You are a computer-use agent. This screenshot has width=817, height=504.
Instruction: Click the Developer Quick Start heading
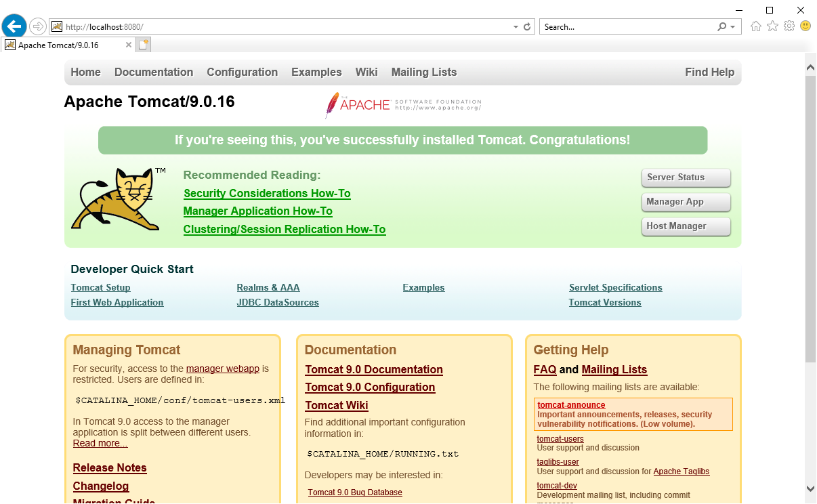coord(132,270)
